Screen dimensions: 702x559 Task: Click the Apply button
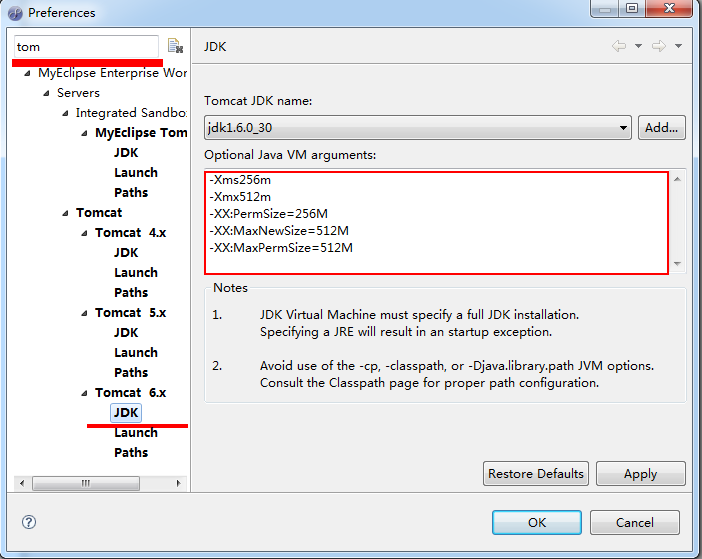640,474
